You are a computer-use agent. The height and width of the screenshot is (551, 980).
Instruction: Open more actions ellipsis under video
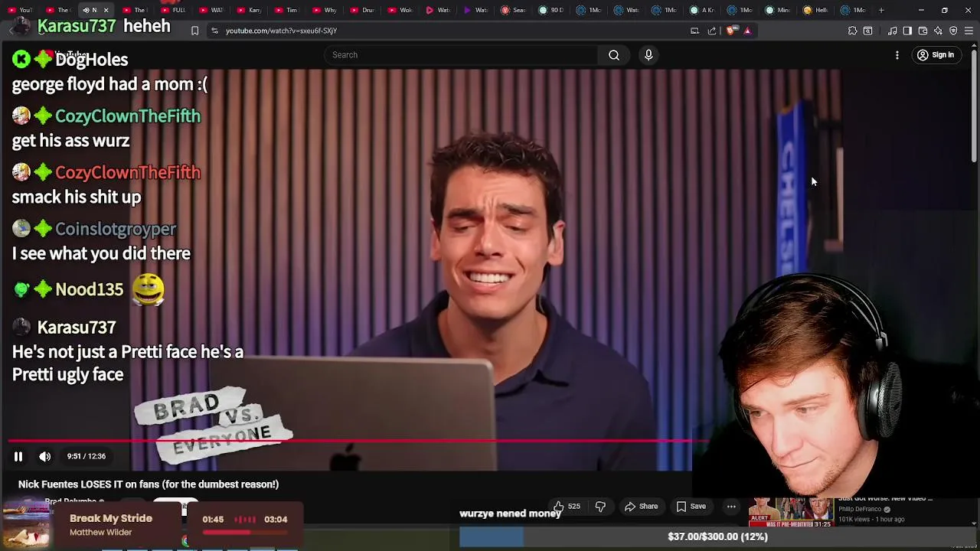(x=731, y=507)
